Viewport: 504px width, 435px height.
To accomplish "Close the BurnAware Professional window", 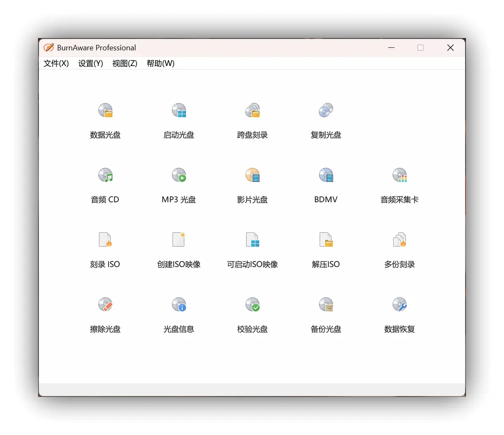I will pyautogui.click(x=450, y=48).
